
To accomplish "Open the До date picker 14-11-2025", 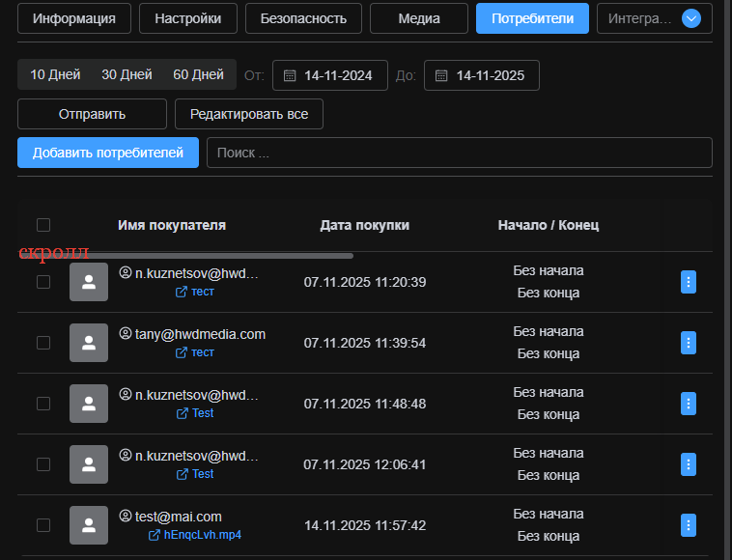I will [482, 75].
